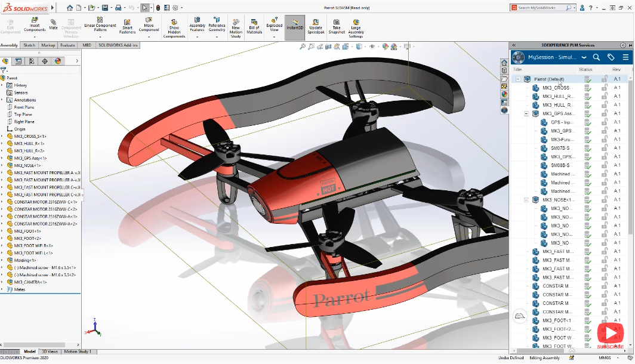Image resolution: width=635 pixels, height=364 pixels.
Task: Open FeatureManager design tree tab icon
Action: coord(5,61)
